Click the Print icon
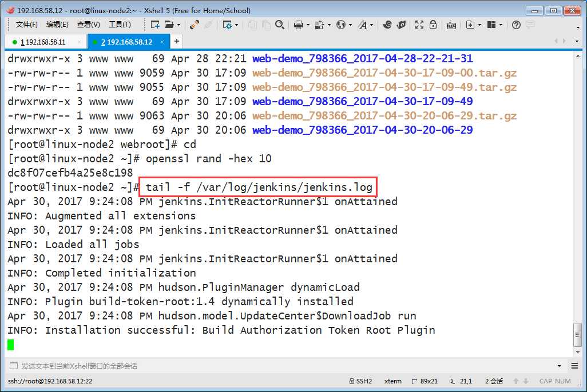The height and width of the screenshot is (392, 587). click(299, 25)
